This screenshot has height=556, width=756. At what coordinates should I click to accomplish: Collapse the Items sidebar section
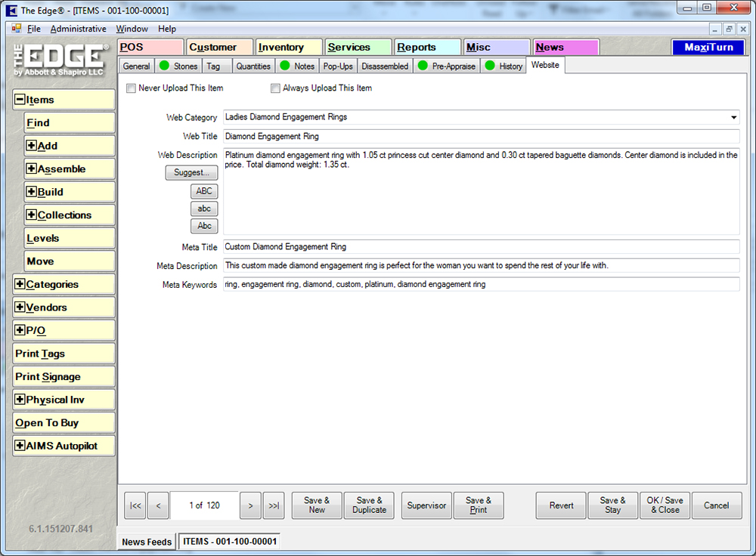click(x=20, y=100)
